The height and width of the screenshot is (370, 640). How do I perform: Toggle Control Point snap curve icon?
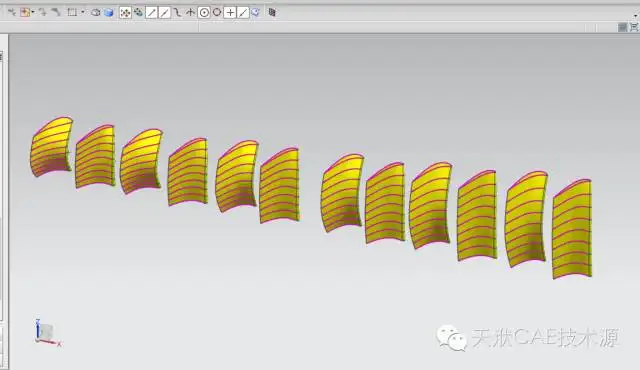pos(177,13)
